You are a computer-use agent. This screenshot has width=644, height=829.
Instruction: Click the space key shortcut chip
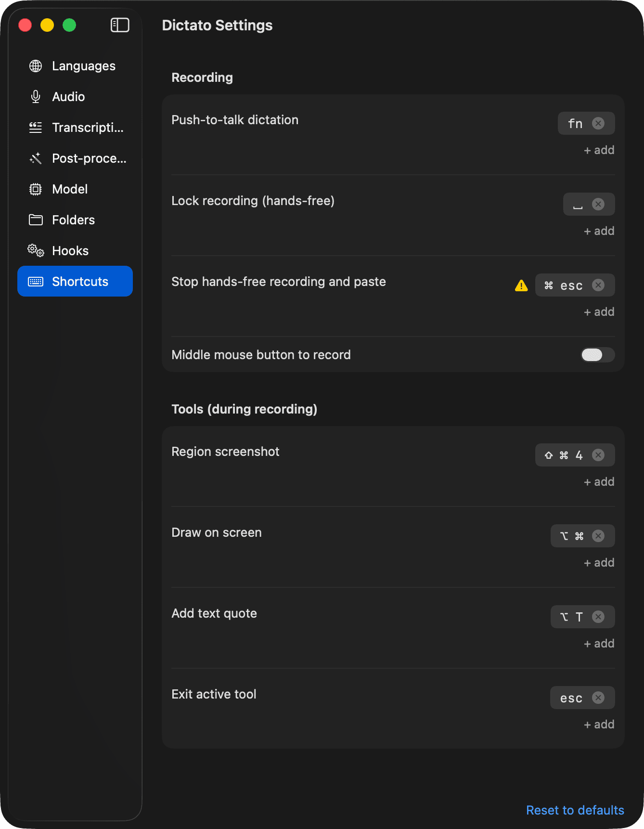pos(589,204)
